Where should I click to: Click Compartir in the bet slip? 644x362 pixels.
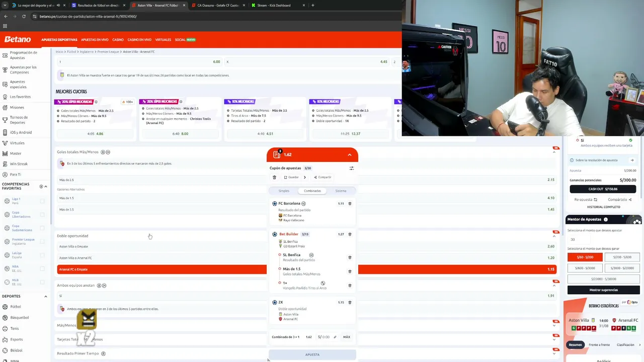click(x=323, y=177)
